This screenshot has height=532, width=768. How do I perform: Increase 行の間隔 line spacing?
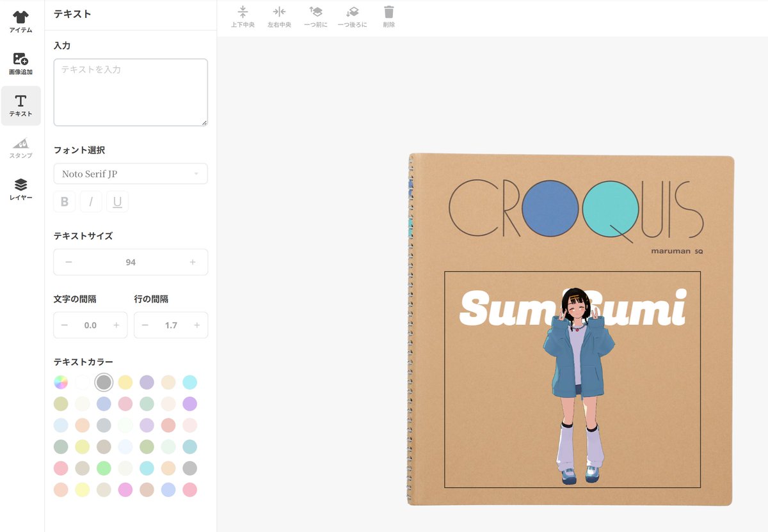[197, 325]
